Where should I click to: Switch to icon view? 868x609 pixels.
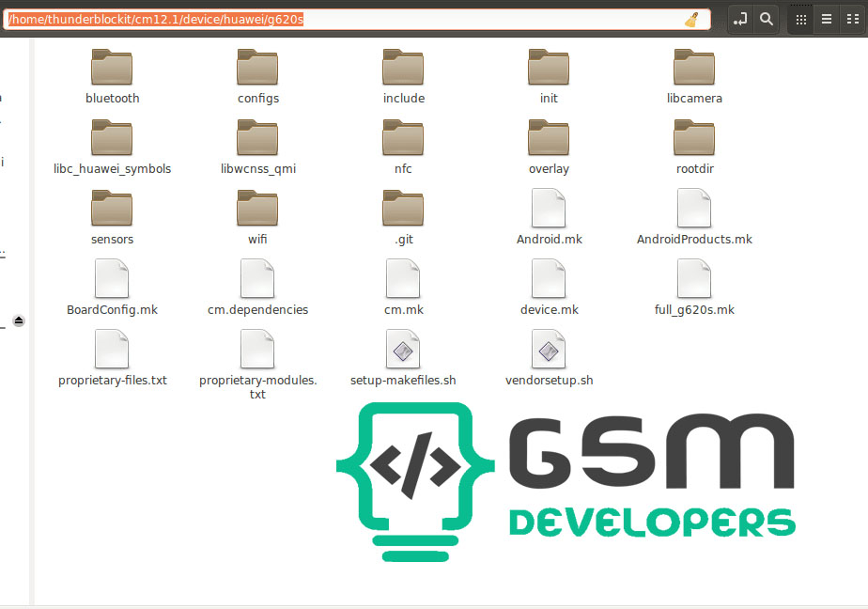[800, 20]
